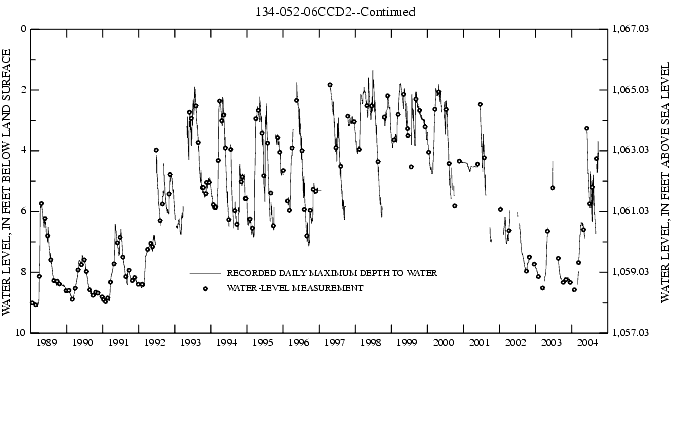Click the left axis value 2

coord(24,90)
